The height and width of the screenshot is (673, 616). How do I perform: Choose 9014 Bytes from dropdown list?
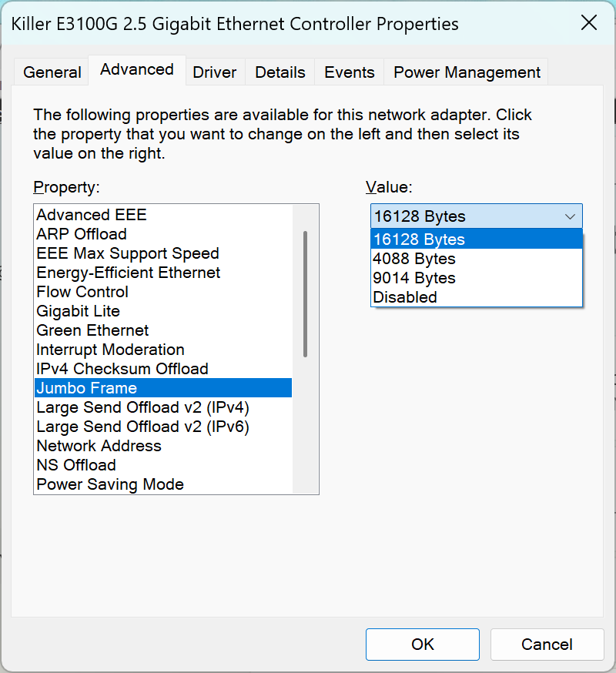477,278
